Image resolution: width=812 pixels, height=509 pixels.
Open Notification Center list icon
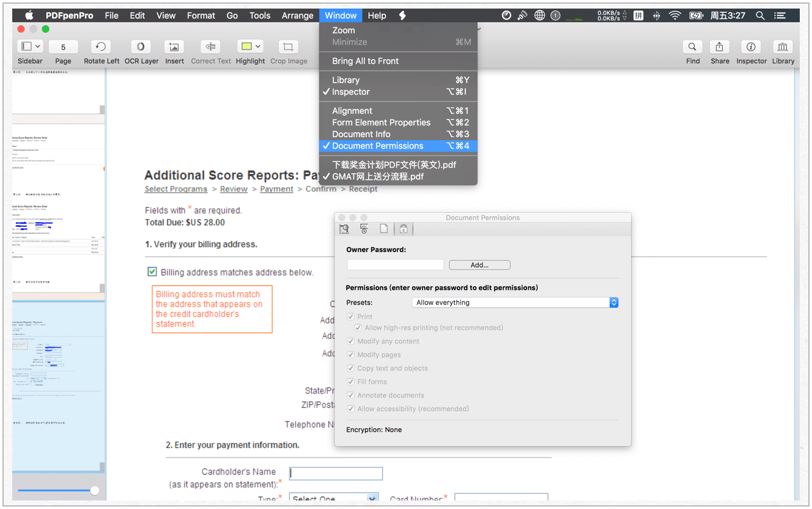click(x=780, y=15)
